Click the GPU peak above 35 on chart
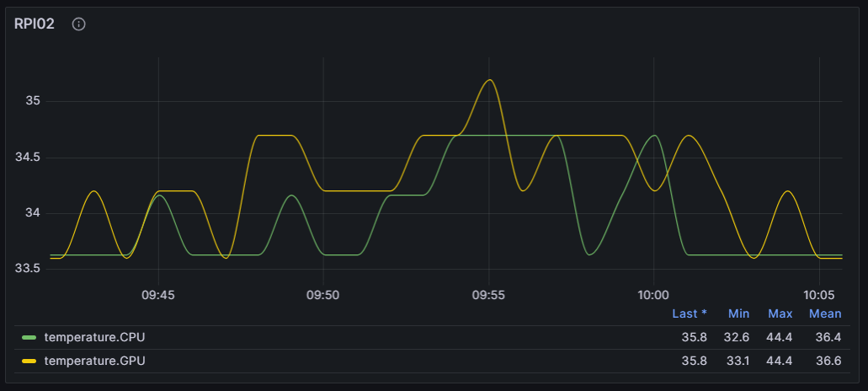 [488, 80]
